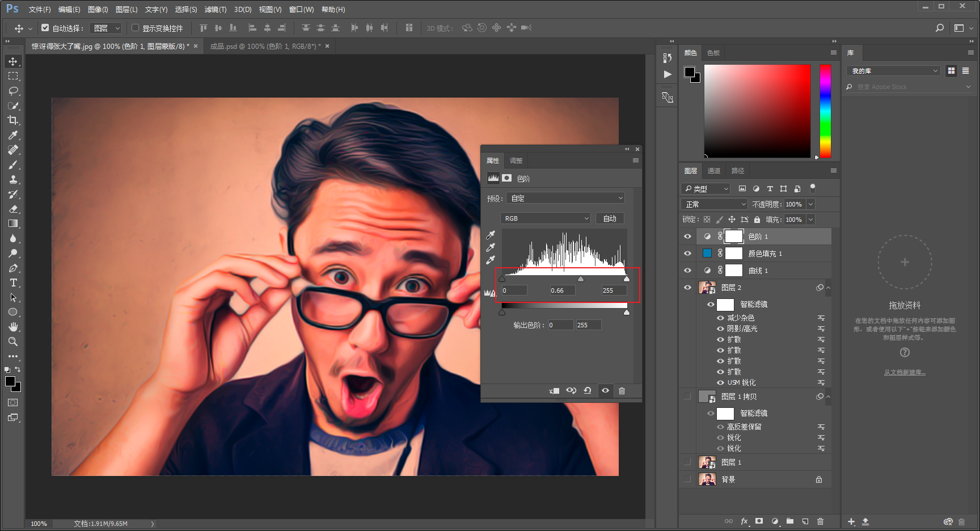Screen dimensions: 980x531
Task: Delete the Levels adjustment layer from properties
Action: 622,391
